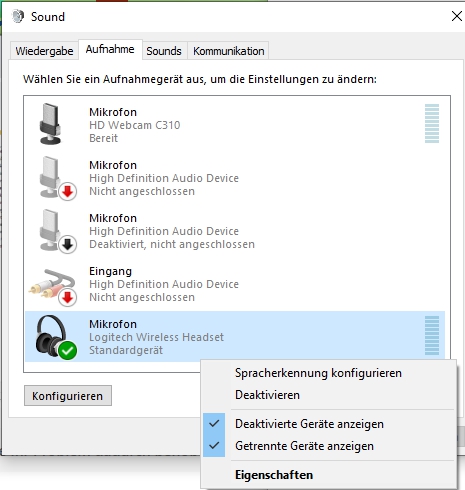Select the HD Webcam C310 microphone icon
465x490 pixels.
tap(51, 124)
